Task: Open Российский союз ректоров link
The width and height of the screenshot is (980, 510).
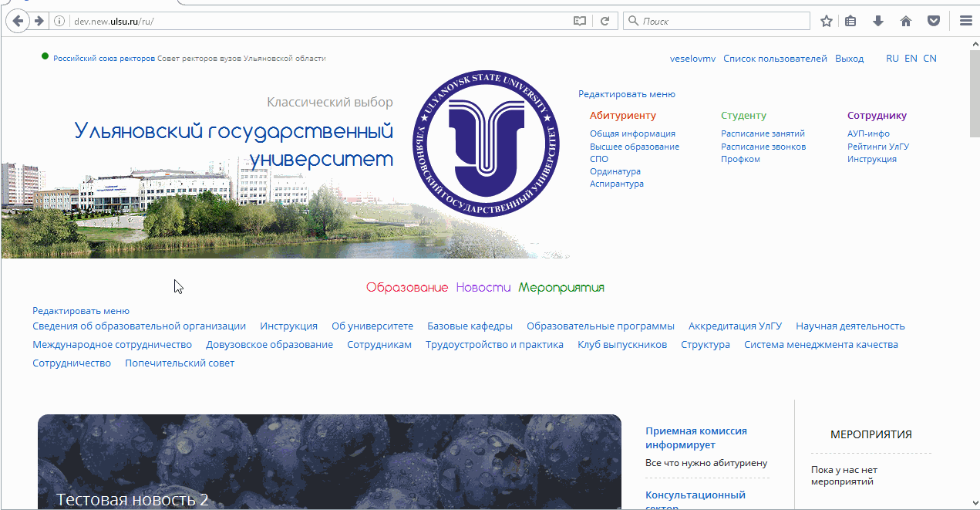Action: (104, 59)
